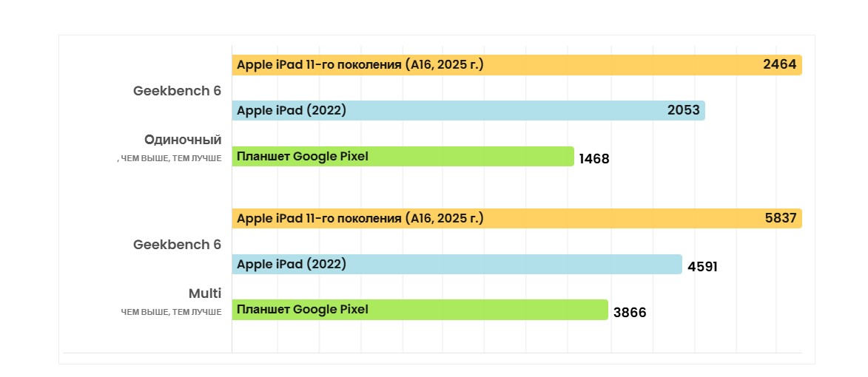Image resolution: width=868 pixels, height=377 pixels.
Task: Click ЧЕМ ВЫШЕ, ТЕМ ЛУЧШЕ caption under Одиночный
Action: click(171, 158)
